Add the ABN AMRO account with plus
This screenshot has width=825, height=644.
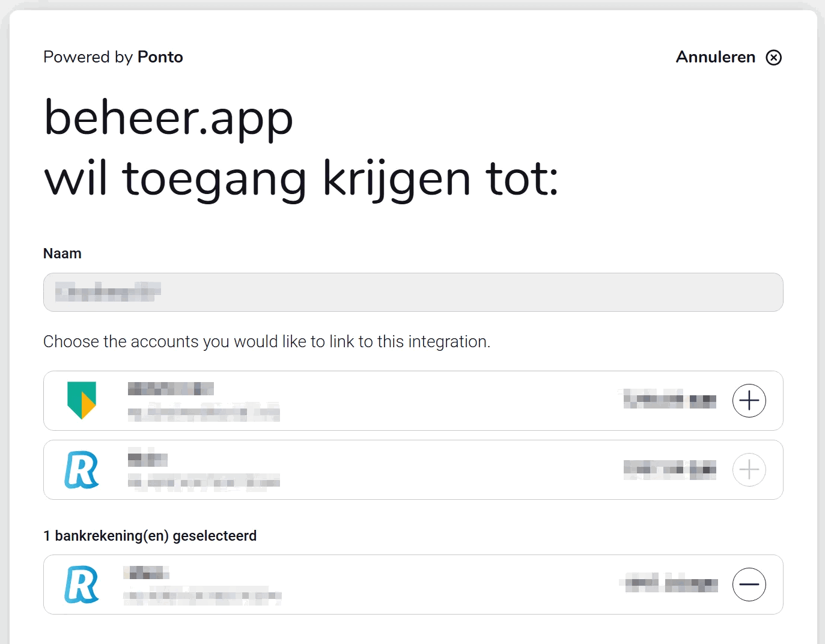[x=749, y=401]
